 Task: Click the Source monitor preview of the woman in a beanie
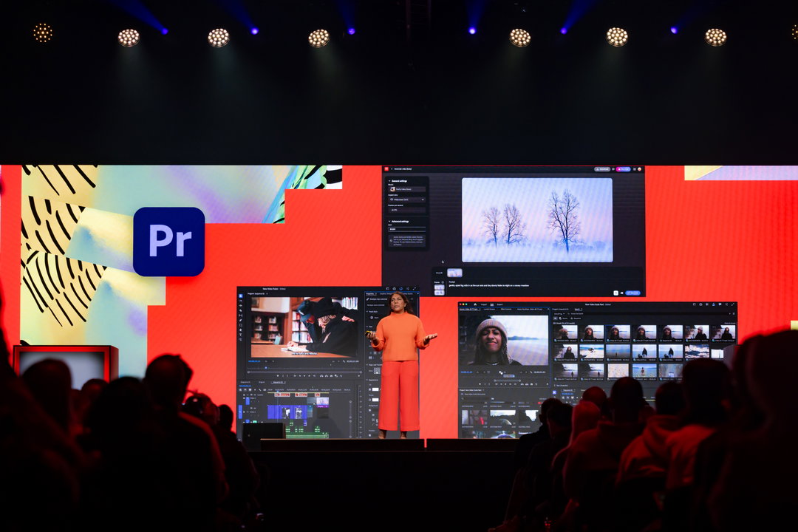504,340
